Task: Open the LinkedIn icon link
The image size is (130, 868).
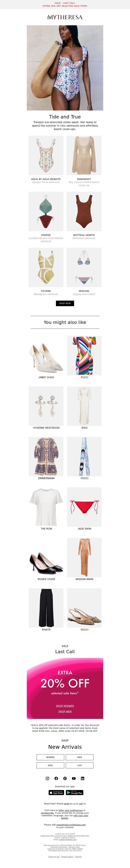Action: point(82,778)
